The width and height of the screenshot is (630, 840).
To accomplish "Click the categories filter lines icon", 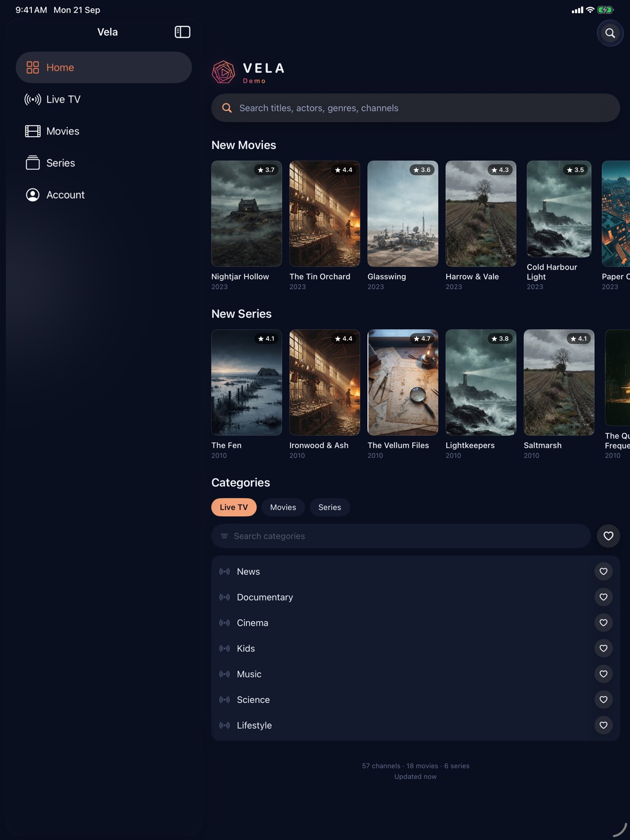I will [224, 536].
